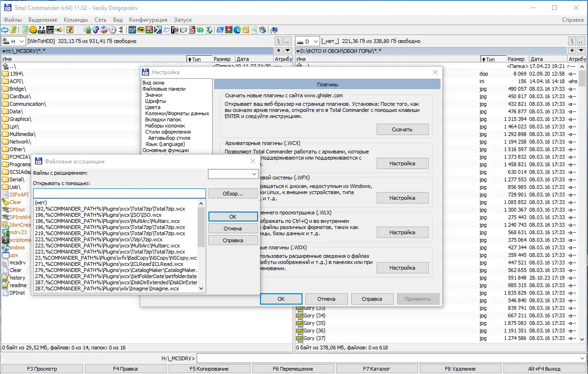
Task: Select the broom icon of Clear file
Action: pos(5,202)
